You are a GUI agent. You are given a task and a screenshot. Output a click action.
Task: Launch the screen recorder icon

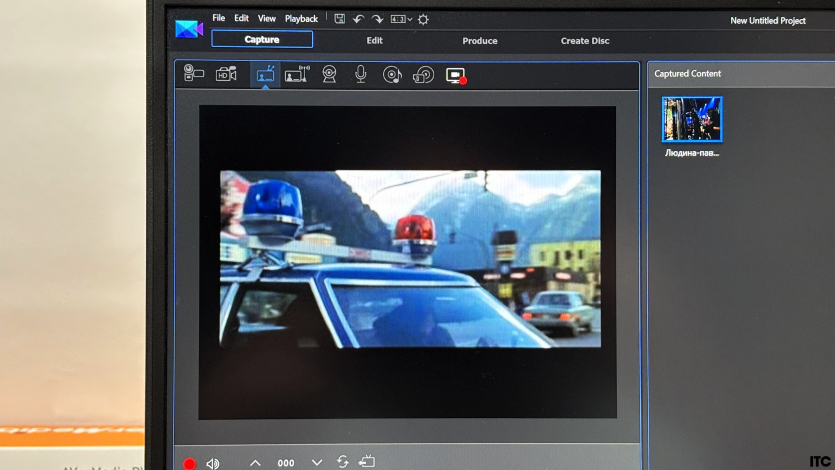(x=456, y=75)
